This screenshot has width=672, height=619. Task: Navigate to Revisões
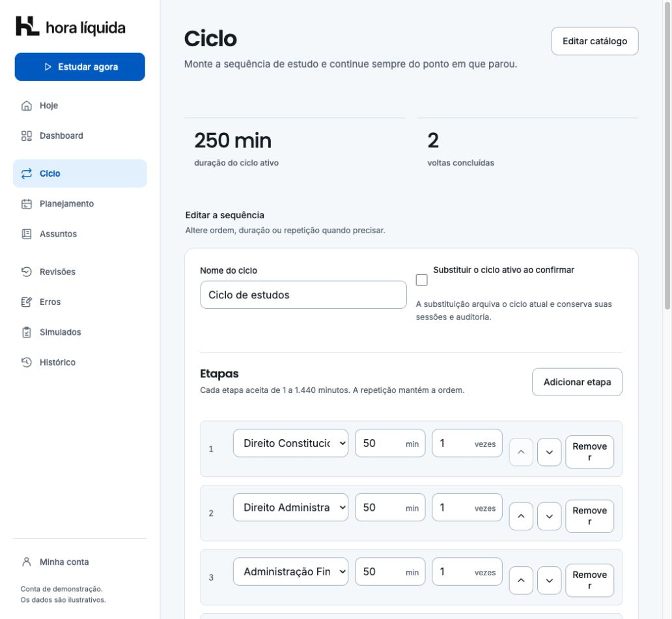[x=79, y=272]
